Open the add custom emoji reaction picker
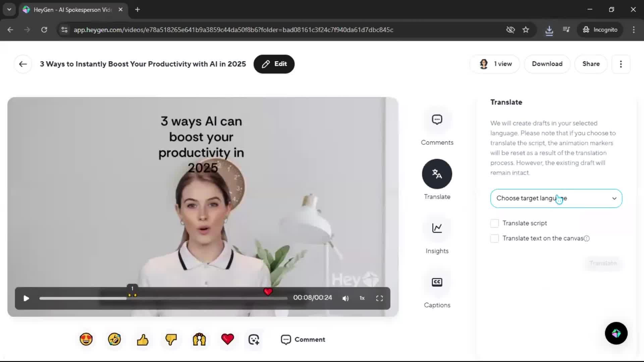The width and height of the screenshot is (644, 362). click(x=254, y=339)
